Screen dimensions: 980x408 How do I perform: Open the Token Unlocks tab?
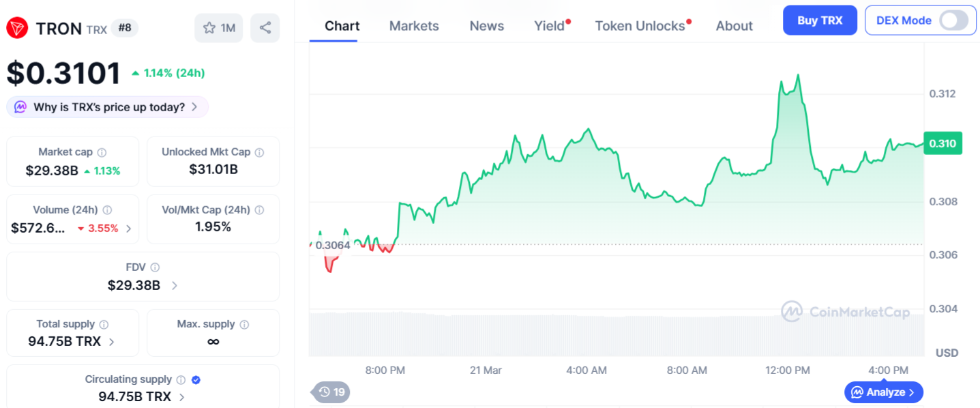(x=640, y=26)
